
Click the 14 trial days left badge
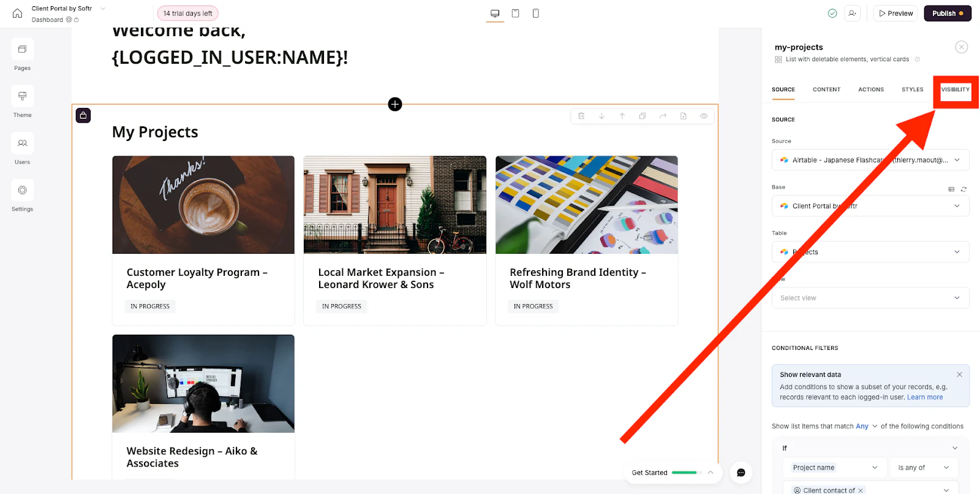[x=188, y=13]
